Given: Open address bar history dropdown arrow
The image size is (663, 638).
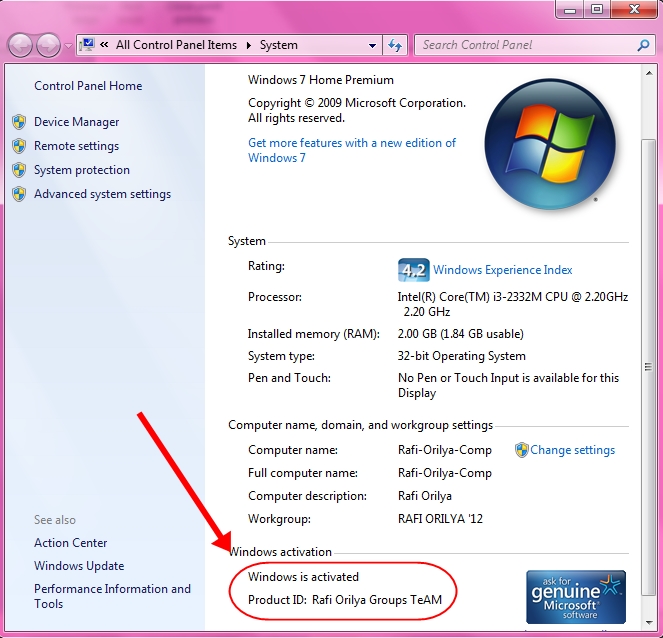Looking at the screenshot, I should coord(373,45).
